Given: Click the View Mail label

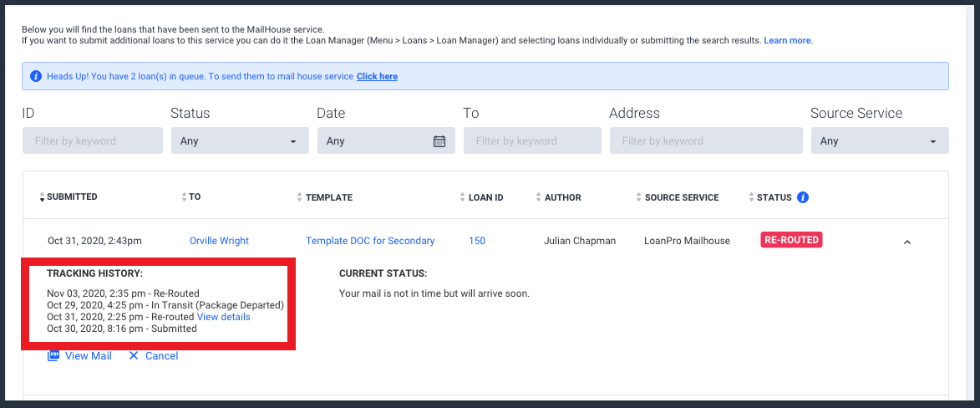Looking at the screenshot, I should [88, 355].
